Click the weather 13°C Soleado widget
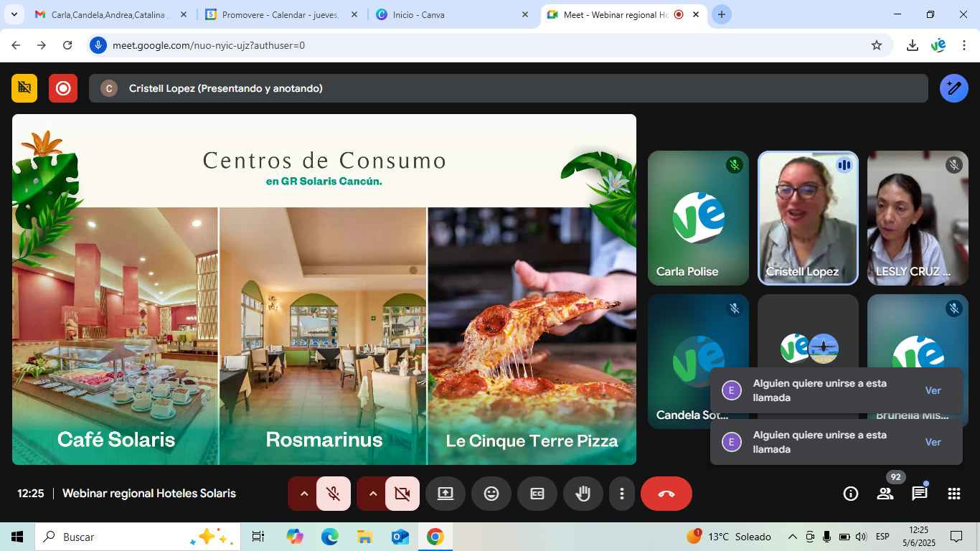Viewport: 980px width, 551px height. pos(729,537)
